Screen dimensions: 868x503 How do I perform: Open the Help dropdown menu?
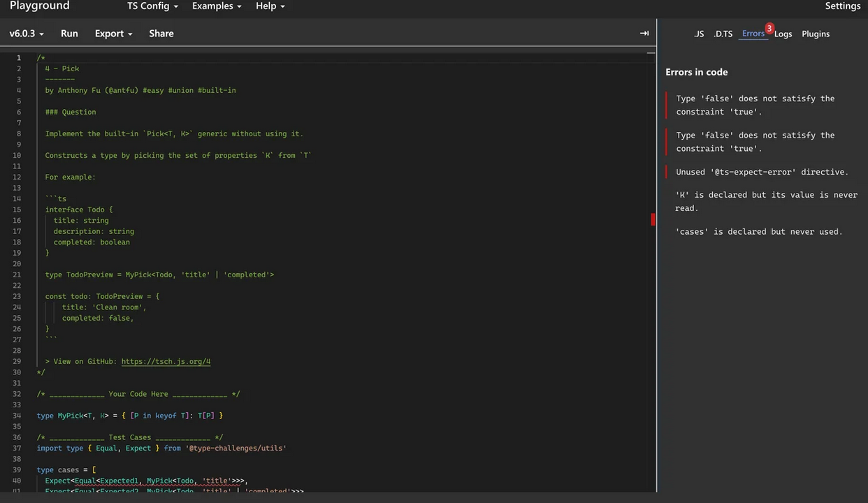tap(270, 6)
